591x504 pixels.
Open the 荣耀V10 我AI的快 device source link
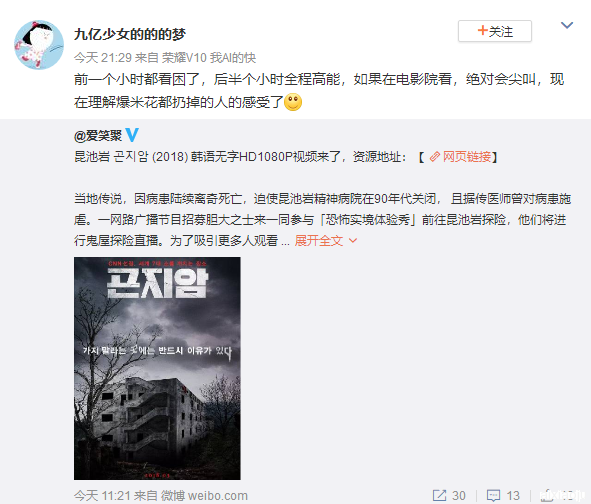209,58
